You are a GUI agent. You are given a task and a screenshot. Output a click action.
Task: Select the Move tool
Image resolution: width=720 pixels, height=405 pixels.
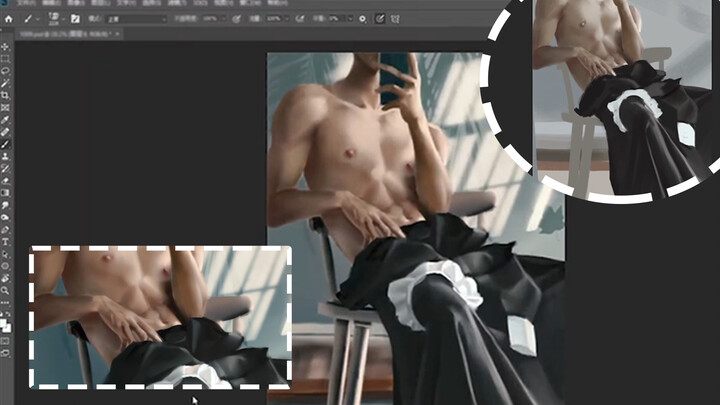point(5,47)
